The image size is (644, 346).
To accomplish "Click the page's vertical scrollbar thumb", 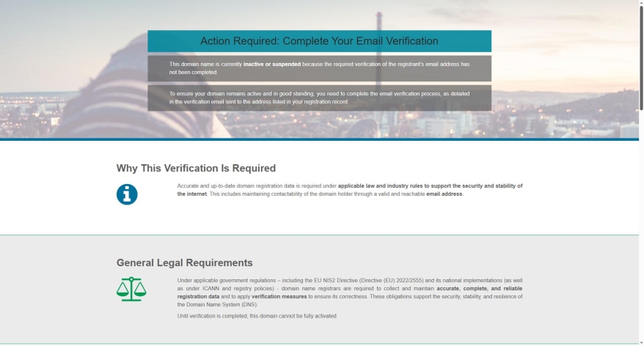I will pos(641,57).
